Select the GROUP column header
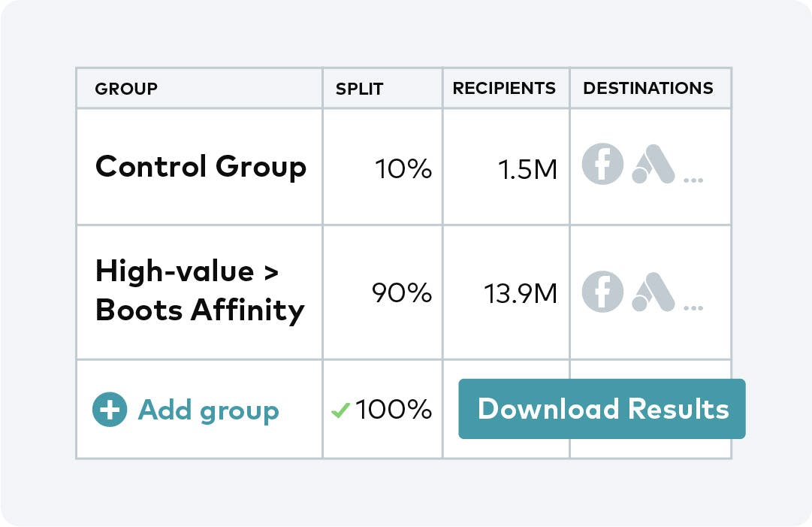 [x=126, y=89]
